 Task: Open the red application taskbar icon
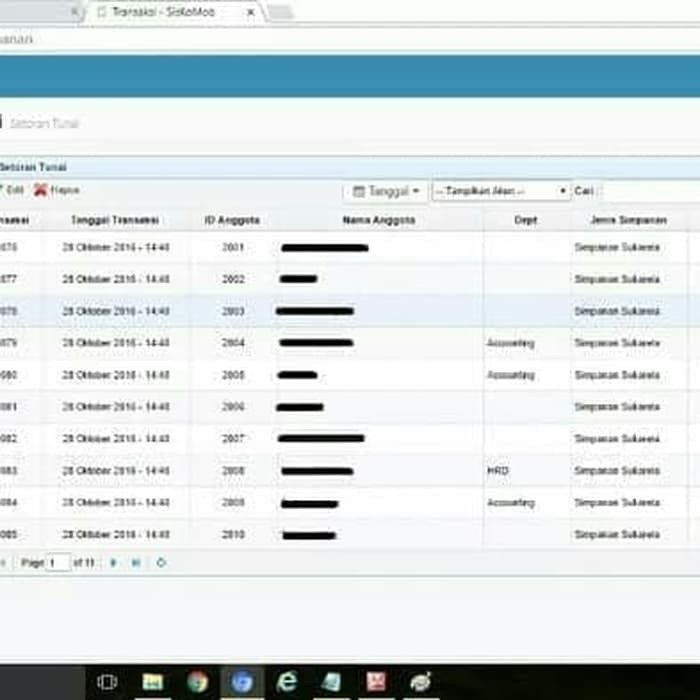[376, 682]
